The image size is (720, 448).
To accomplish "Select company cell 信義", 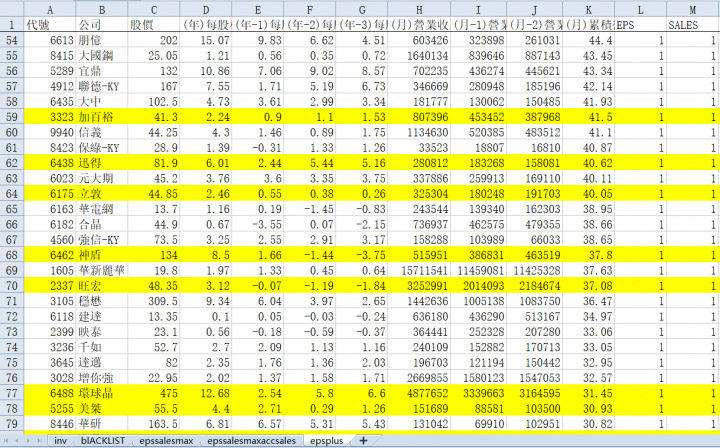I will coord(101,132).
